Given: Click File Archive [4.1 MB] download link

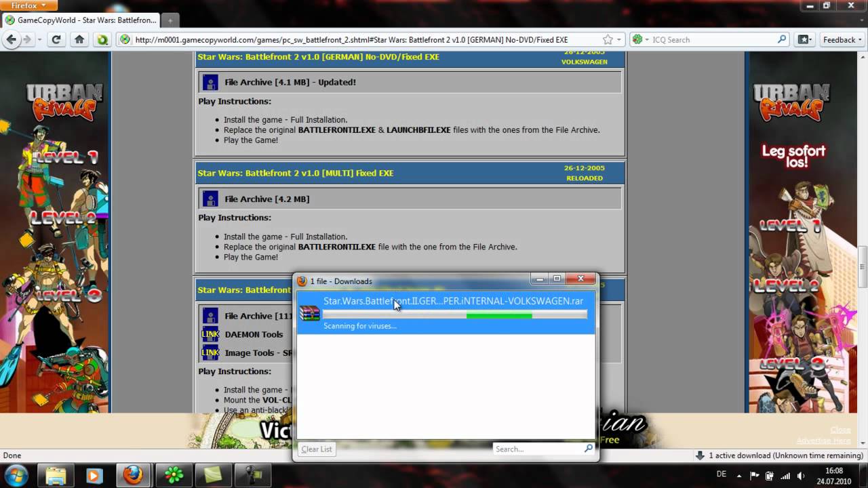Looking at the screenshot, I should pyautogui.click(x=290, y=83).
